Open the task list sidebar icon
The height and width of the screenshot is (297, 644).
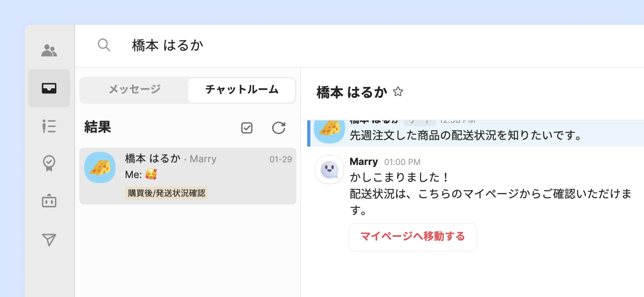click(49, 126)
